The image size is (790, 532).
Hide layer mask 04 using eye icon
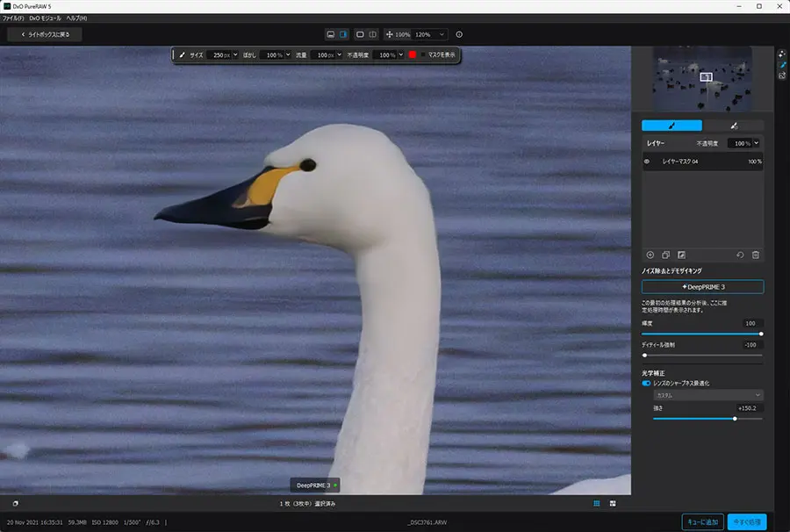click(647, 162)
